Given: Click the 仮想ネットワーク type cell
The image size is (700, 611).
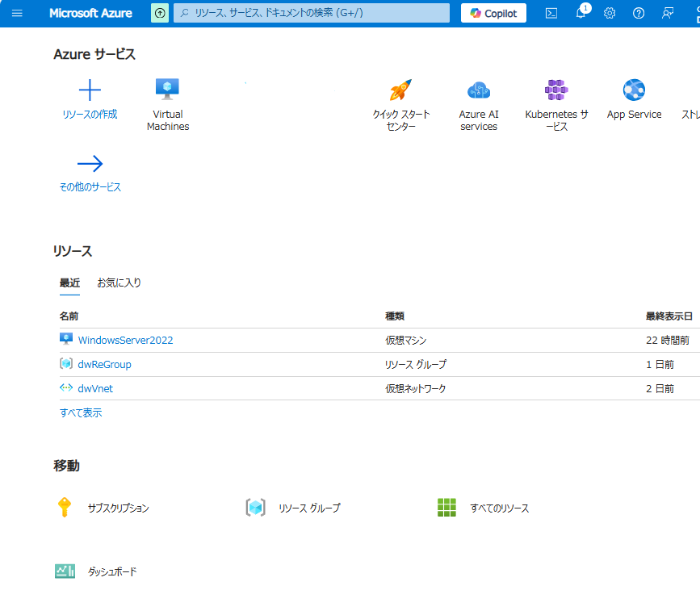Looking at the screenshot, I should [415, 389].
